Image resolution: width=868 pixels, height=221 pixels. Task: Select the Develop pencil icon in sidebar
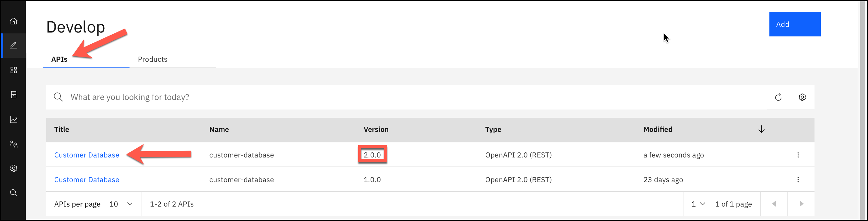(x=14, y=45)
